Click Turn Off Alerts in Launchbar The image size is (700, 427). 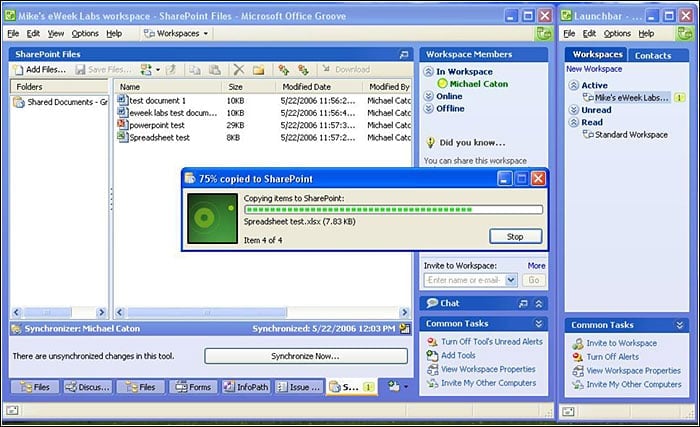(612, 357)
